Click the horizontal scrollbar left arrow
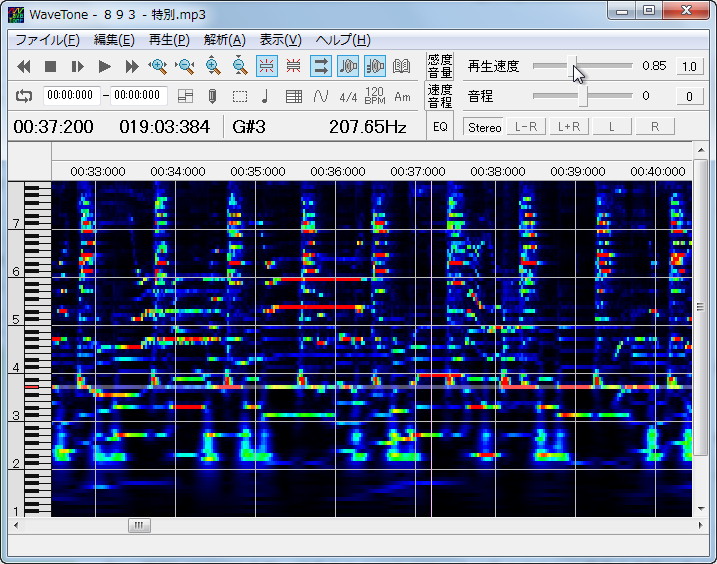 coord(16,525)
